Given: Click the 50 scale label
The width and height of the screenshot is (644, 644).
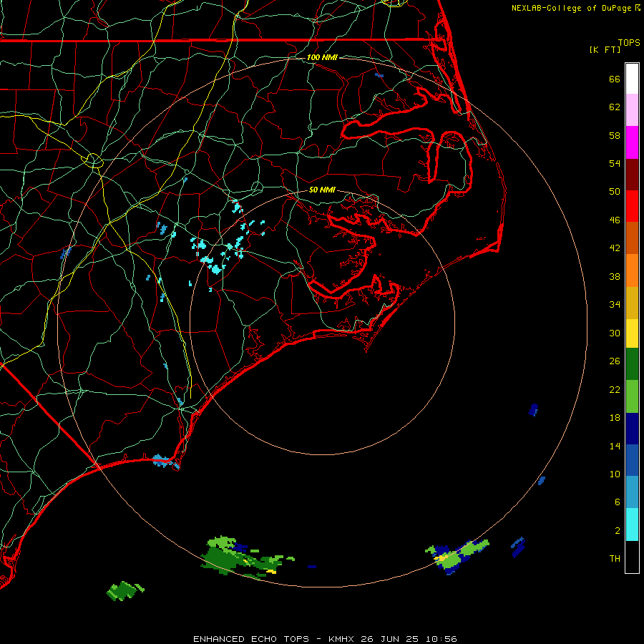Looking at the screenshot, I should click(x=615, y=191).
